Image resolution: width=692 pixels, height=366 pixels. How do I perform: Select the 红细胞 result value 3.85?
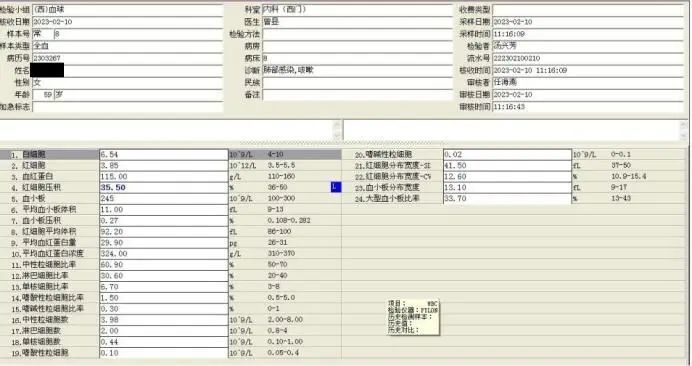tap(164, 166)
